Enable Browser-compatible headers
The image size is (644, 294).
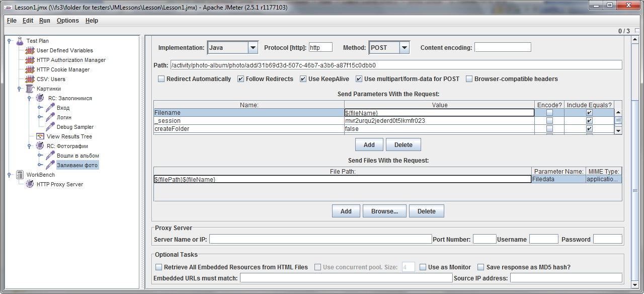click(469, 79)
